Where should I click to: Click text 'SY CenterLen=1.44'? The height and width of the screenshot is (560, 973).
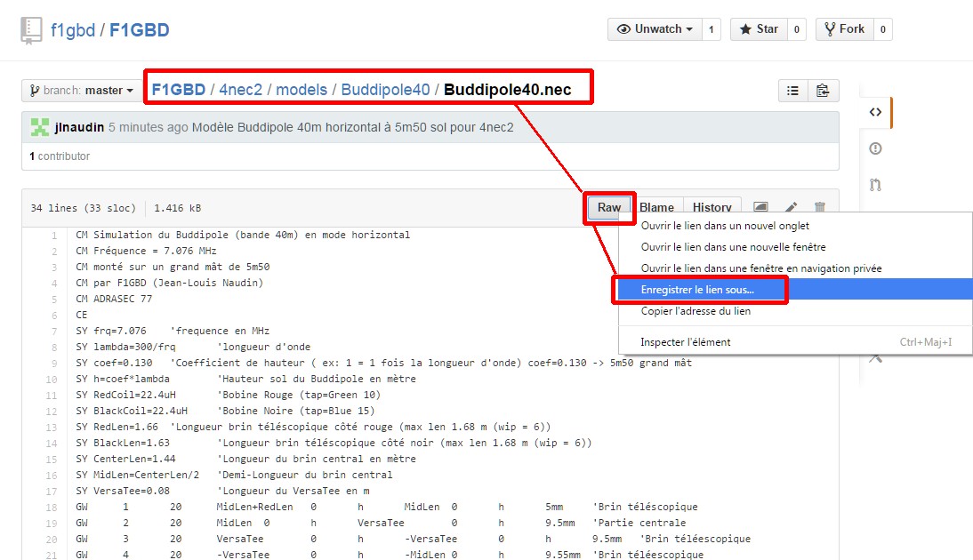[125, 459]
